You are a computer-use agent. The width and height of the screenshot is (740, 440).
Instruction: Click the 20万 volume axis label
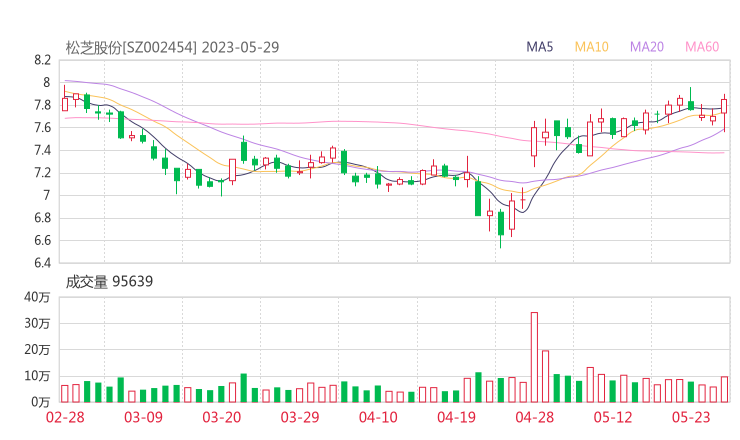coord(37,350)
